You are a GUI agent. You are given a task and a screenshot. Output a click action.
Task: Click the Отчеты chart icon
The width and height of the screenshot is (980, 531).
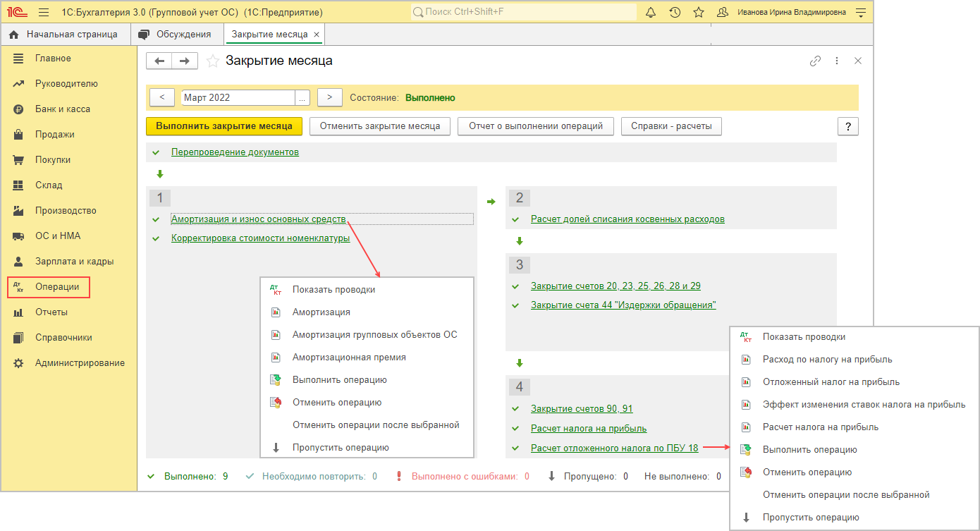19,312
